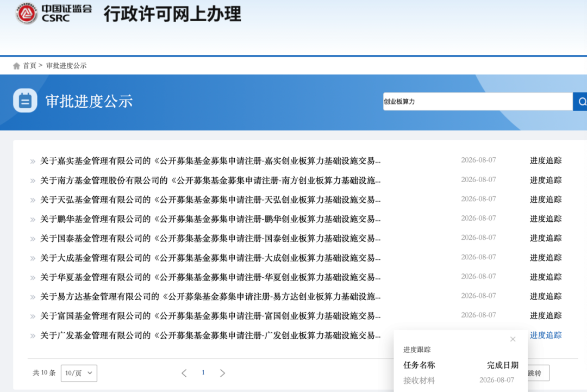Click 进度追踪 for the 易方达基金 row
Screen dimensions: 587x392
pyautogui.click(x=546, y=296)
